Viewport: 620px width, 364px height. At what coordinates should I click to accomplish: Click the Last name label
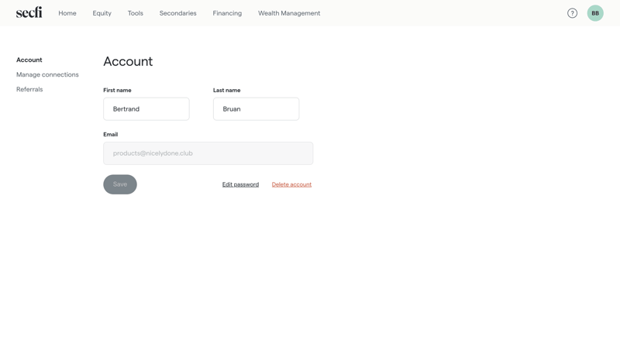(227, 90)
